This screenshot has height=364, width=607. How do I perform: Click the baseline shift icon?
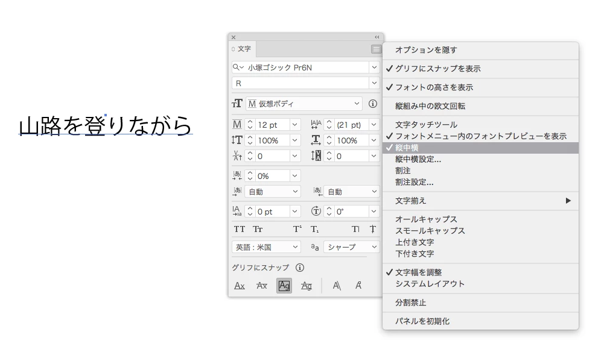pos(237,211)
